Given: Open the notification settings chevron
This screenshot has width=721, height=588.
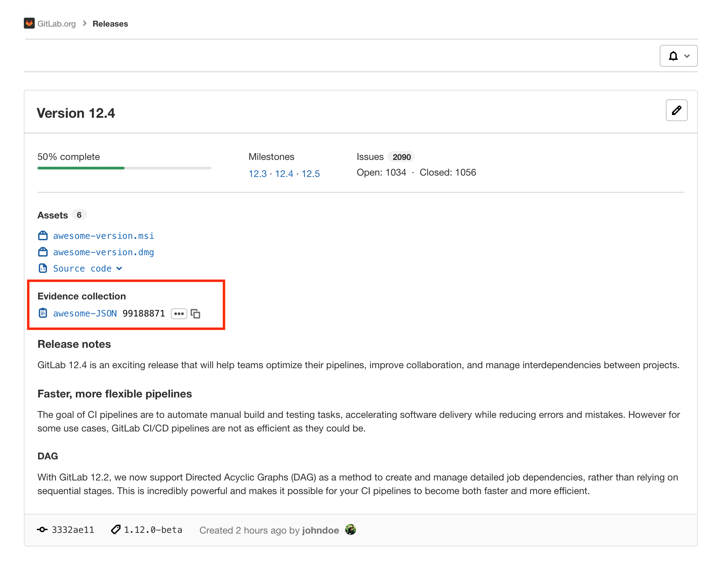Looking at the screenshot, I should coord(686,55).
